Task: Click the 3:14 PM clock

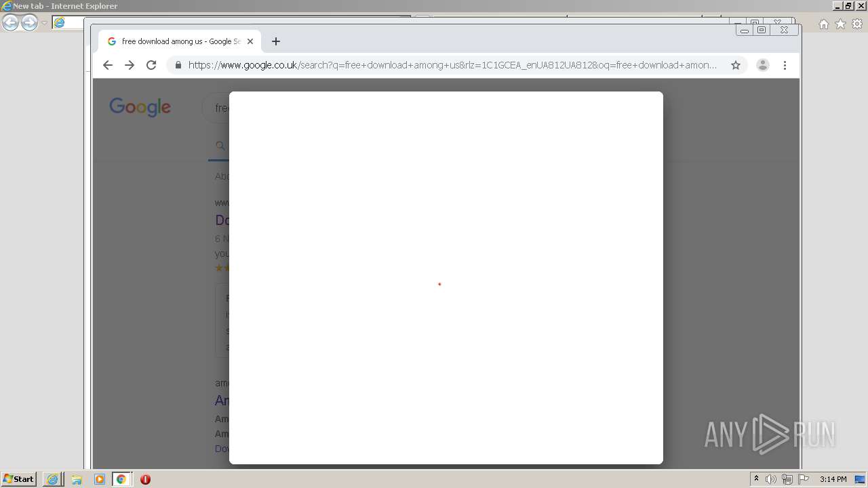Action: tap(833, 479)
